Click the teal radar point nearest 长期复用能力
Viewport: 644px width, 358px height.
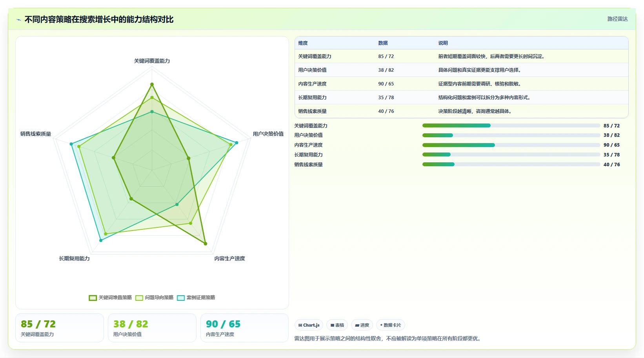point(101,240)
